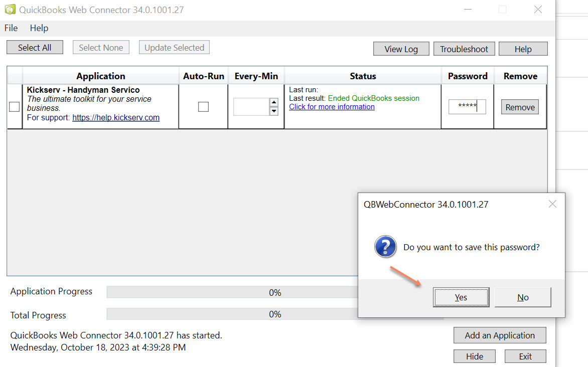
Task: Click the QuickBooks Web Connector app icon
Action: (x=10, y=10)
